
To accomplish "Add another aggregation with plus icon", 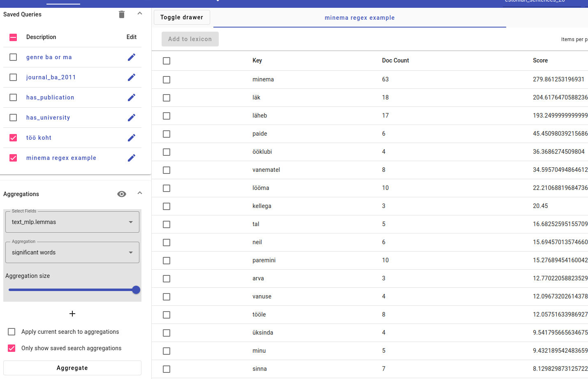I will click(x=72, y=314).
